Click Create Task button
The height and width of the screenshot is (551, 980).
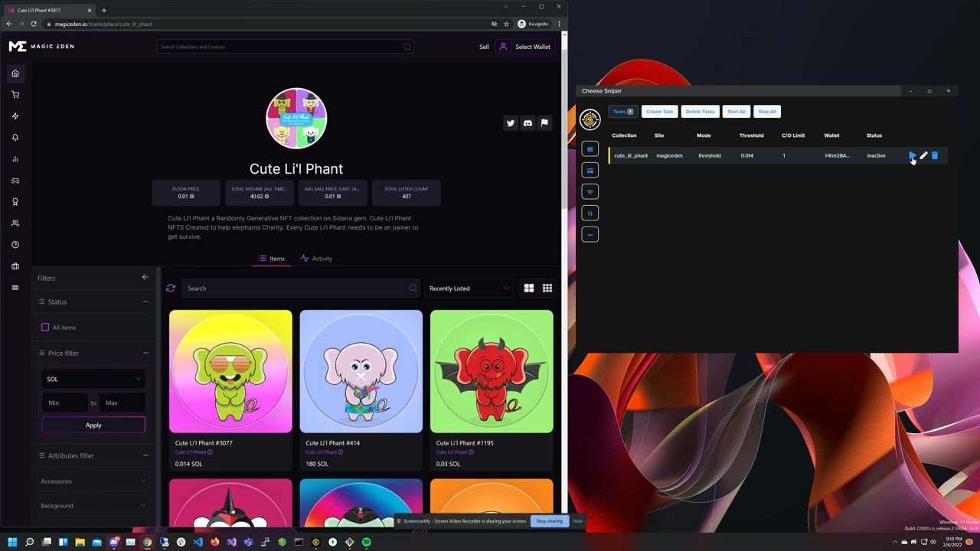[659, 112]
